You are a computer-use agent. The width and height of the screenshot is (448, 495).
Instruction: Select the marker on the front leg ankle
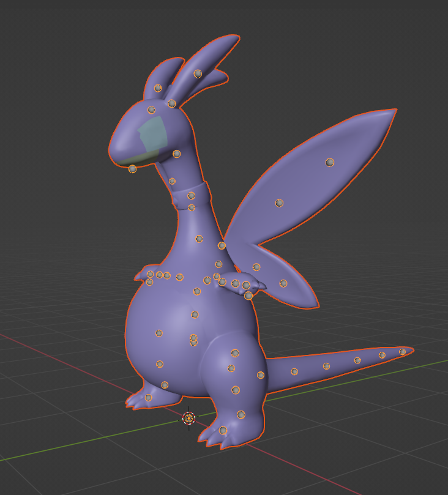241,414
